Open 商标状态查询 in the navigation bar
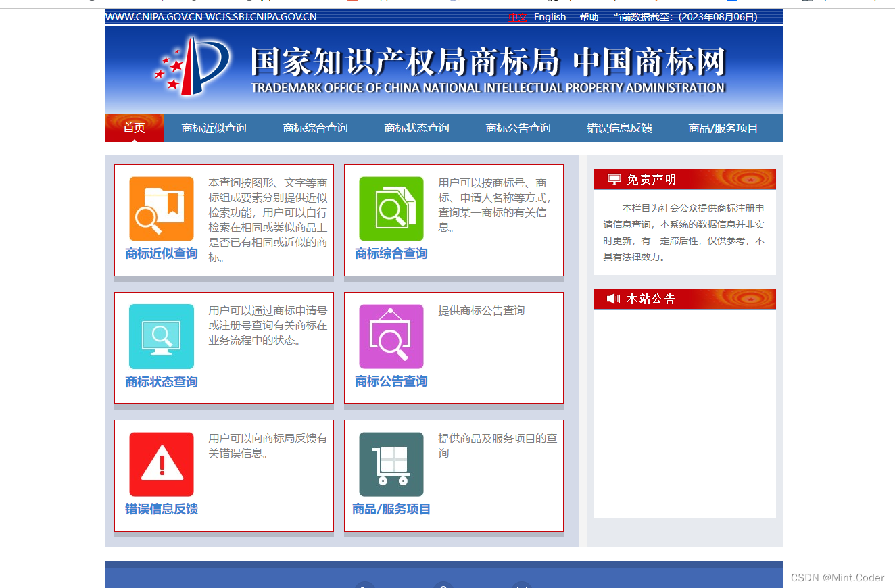 pos(417,128)
